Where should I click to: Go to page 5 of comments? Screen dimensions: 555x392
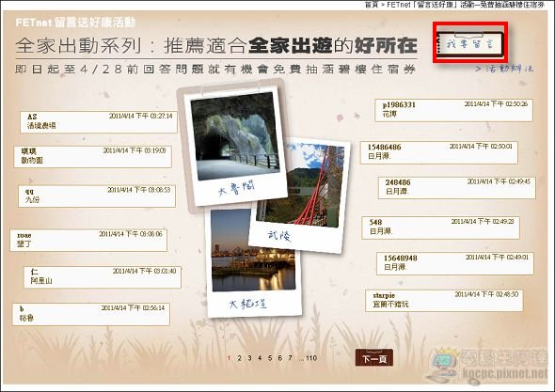pyautogui.click(x=270, y=358)
